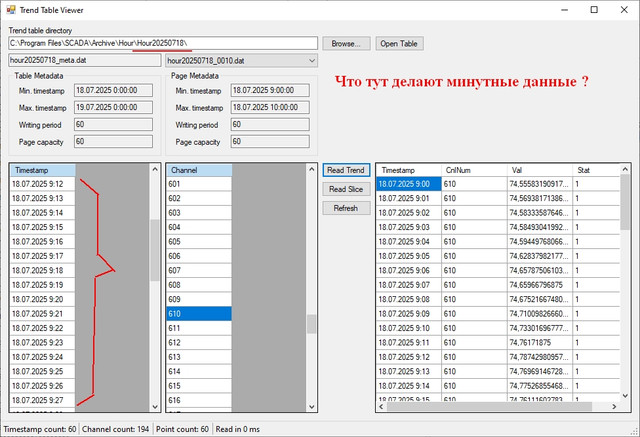Select channel 609
The width and height of the screenshot is (640, 437).
pos(199,299)
